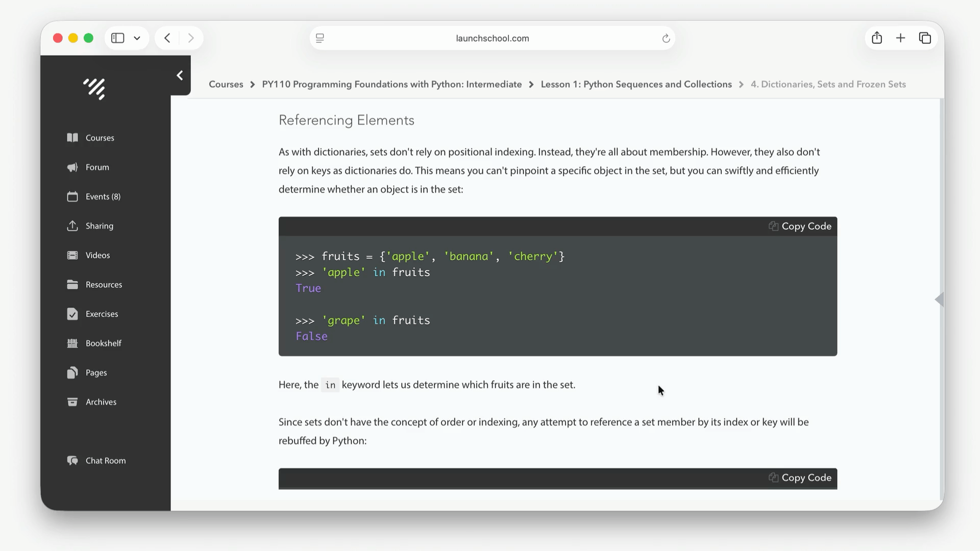This screenshot has height=551, width=980.
Task: Click the Sharing upload icon
Action: 72,226
